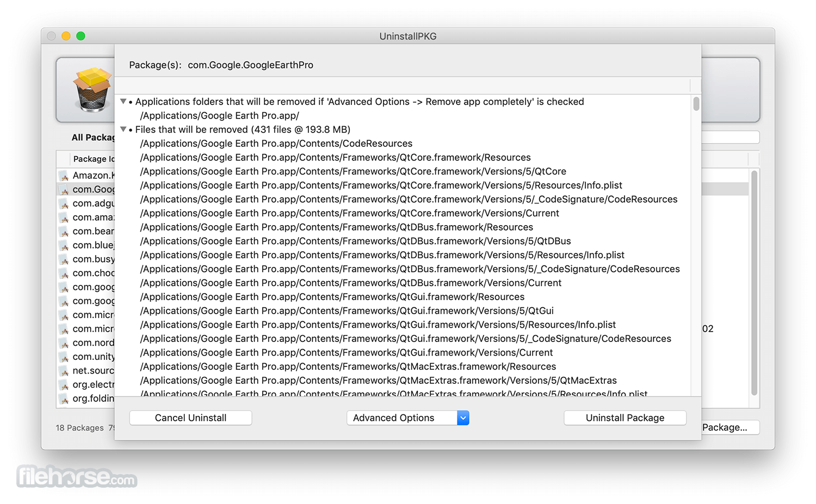Image resolution: width=816 pixels, height=504 pixels.
Task: Click the package icon beside org.foldin row
Action: tap(64, 399)
